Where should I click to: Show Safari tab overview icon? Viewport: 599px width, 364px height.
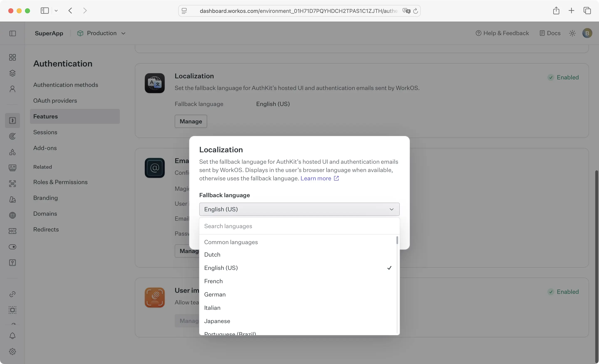(587, 10)
